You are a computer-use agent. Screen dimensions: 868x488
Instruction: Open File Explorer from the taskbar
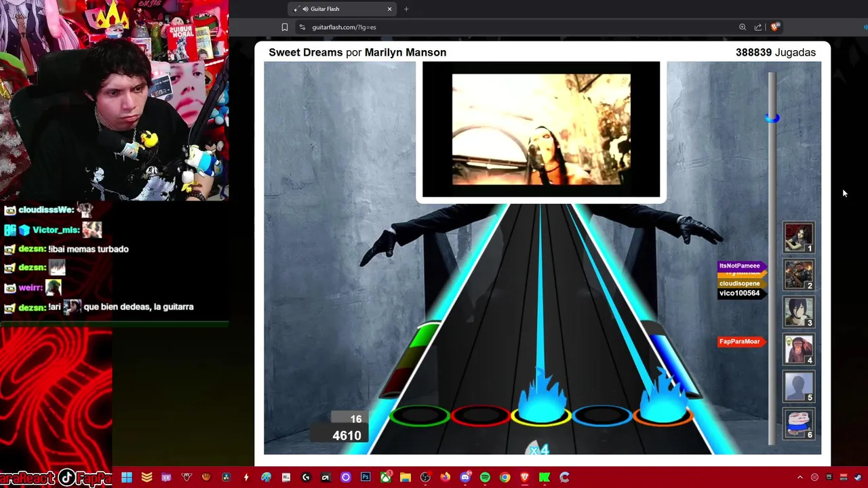(405, 477)
